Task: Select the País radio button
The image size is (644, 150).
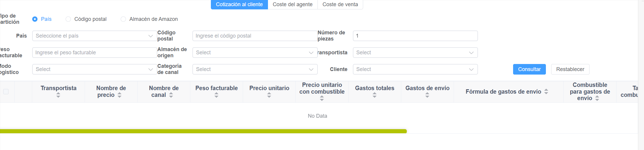Action: 35,19
